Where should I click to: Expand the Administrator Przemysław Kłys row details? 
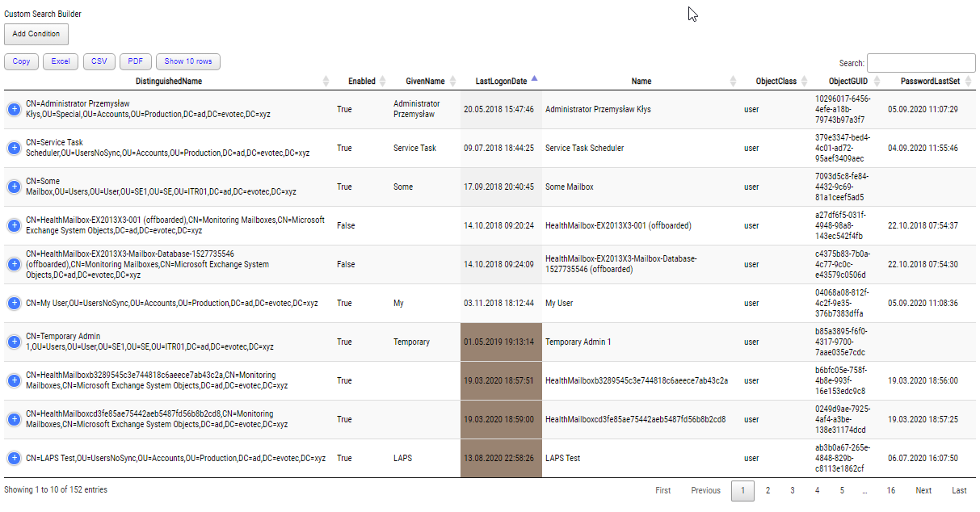(13, 109)
